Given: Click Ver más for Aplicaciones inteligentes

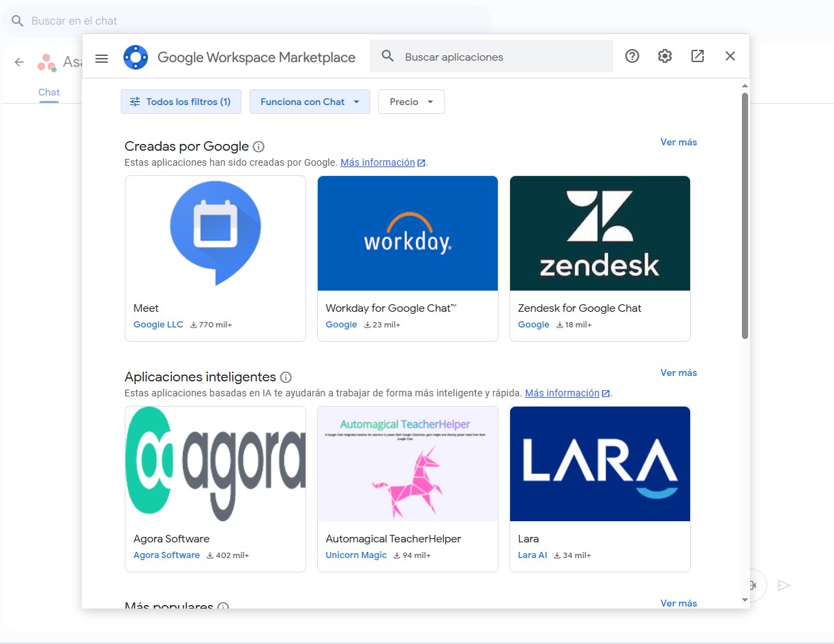Looking at the screenshot, I should click(x=679, y=372).
